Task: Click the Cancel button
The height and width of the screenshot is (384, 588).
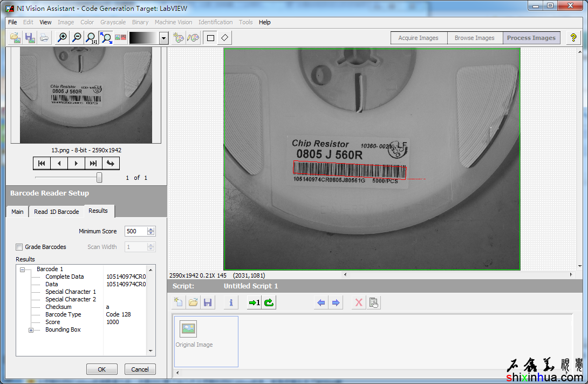Action: point(140,369)
